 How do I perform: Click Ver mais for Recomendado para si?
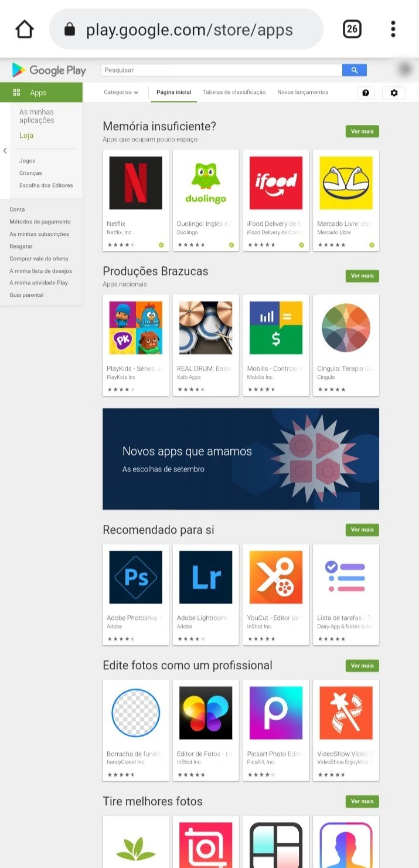pyautogui.click(x=362, y=530)
